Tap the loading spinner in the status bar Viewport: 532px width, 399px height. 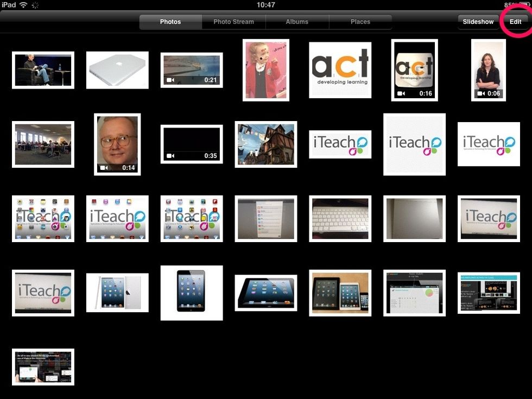point(34,5)
